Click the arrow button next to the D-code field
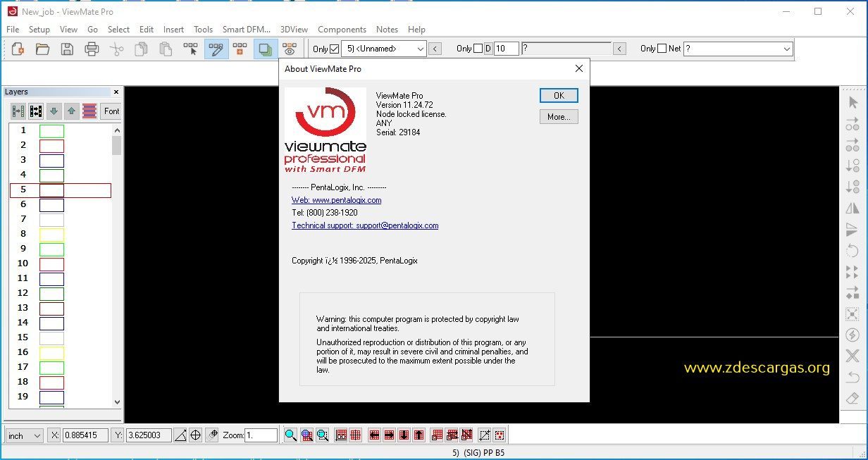 [619, 49]
